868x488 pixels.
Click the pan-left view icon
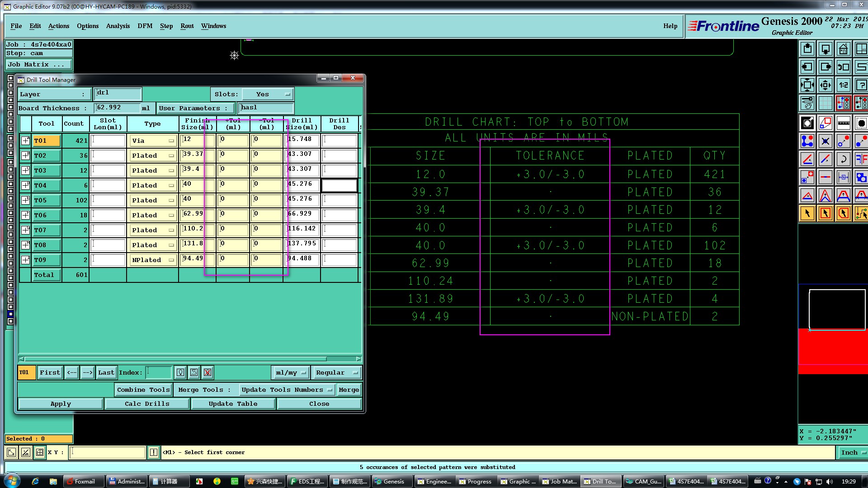click(807, 67)
